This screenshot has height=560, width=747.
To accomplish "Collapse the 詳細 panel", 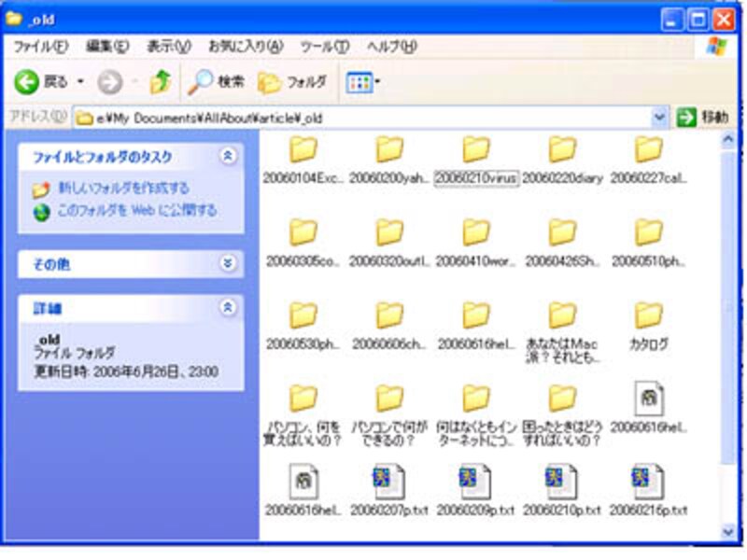I will (x=227, y=307).
